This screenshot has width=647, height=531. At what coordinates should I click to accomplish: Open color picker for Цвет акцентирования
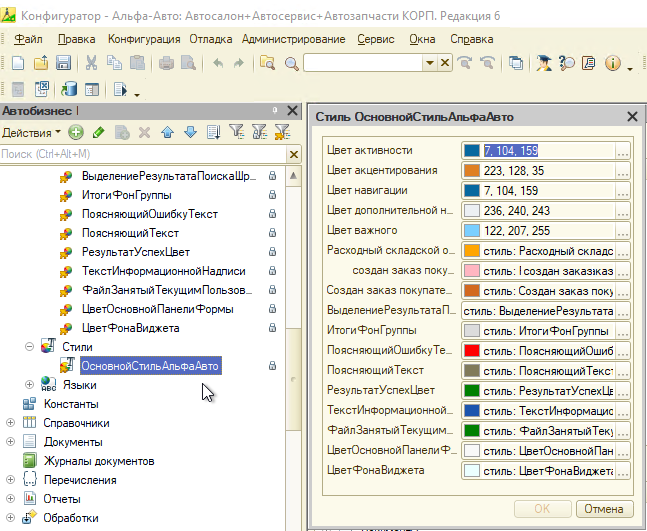(x=623, y=170)
